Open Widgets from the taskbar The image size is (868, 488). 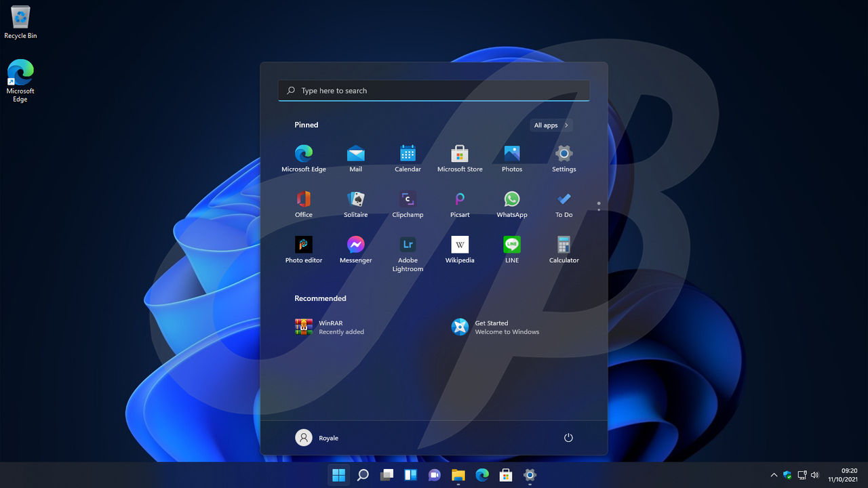pos(410,475)
